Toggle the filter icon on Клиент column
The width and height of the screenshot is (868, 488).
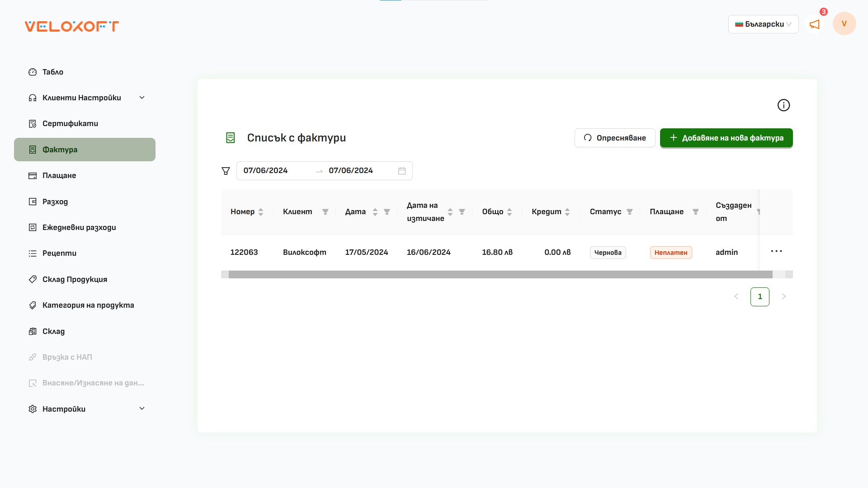[x=325, y=211]
